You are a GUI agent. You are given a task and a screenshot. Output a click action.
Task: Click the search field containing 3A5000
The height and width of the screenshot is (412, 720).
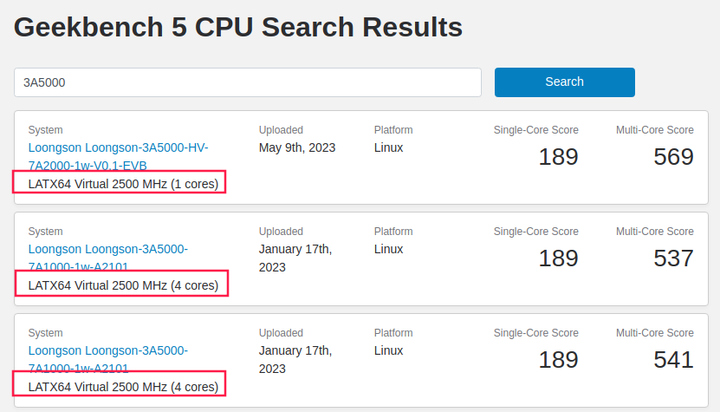pyautogui.click(x=247, y=82)
